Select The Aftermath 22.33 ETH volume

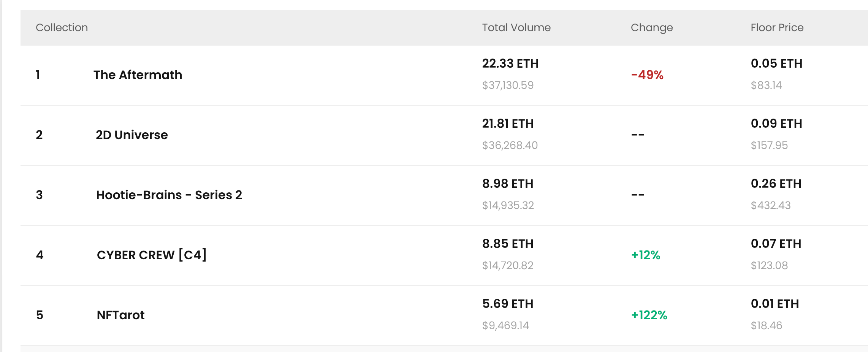[510, 63]
